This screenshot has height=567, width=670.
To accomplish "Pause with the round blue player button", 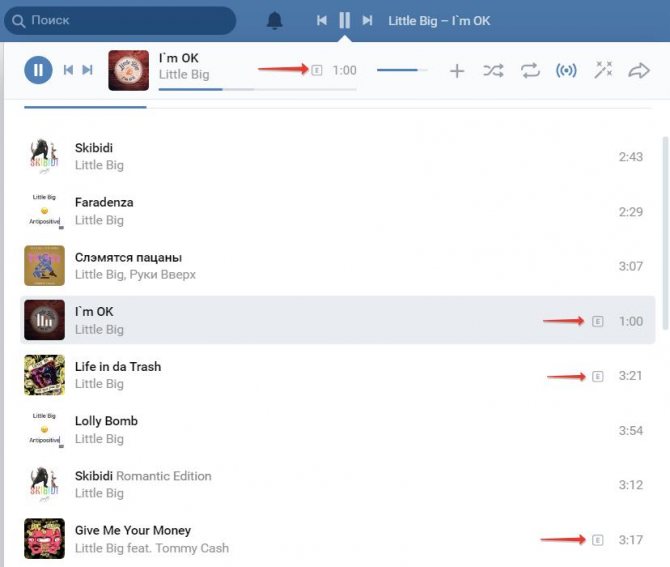I will point(38,70).
